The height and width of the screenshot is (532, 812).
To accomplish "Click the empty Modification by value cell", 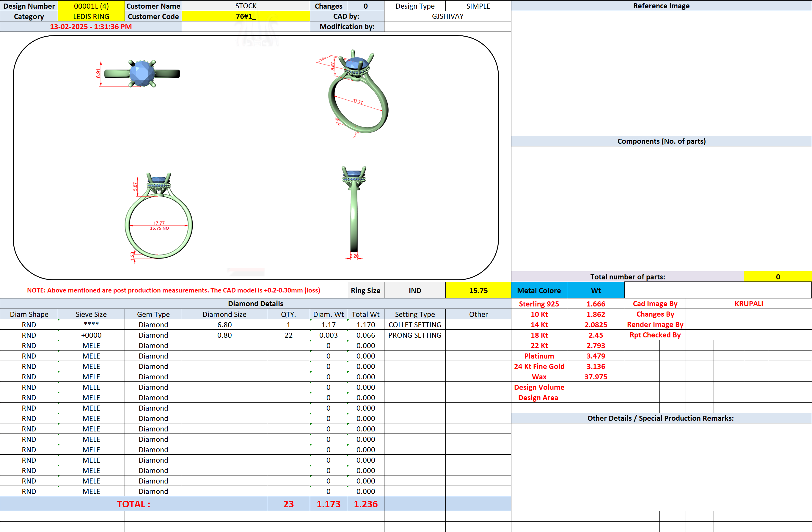I will click(x=447, y=27).
